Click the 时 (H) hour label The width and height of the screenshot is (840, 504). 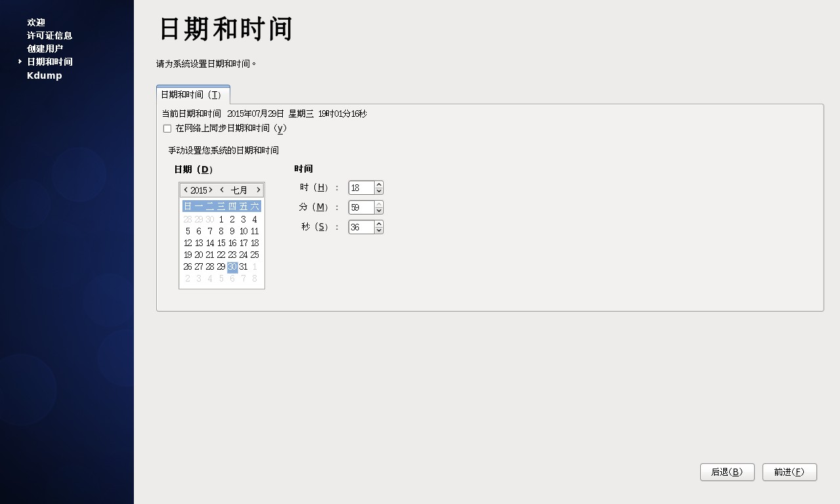(x=319, y=188)
